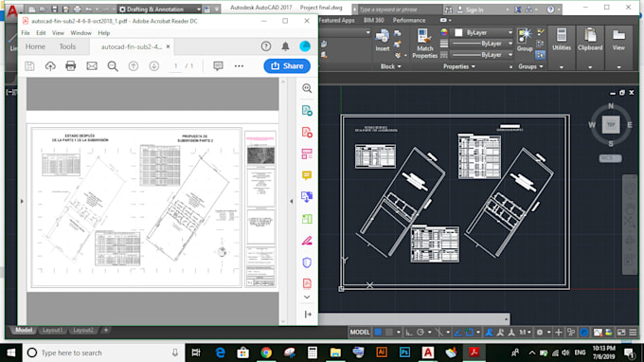Image resolution: width=644 pixels, height=362 pixels.
Task: Add a new layout with plus button
Action: (105, 330)
